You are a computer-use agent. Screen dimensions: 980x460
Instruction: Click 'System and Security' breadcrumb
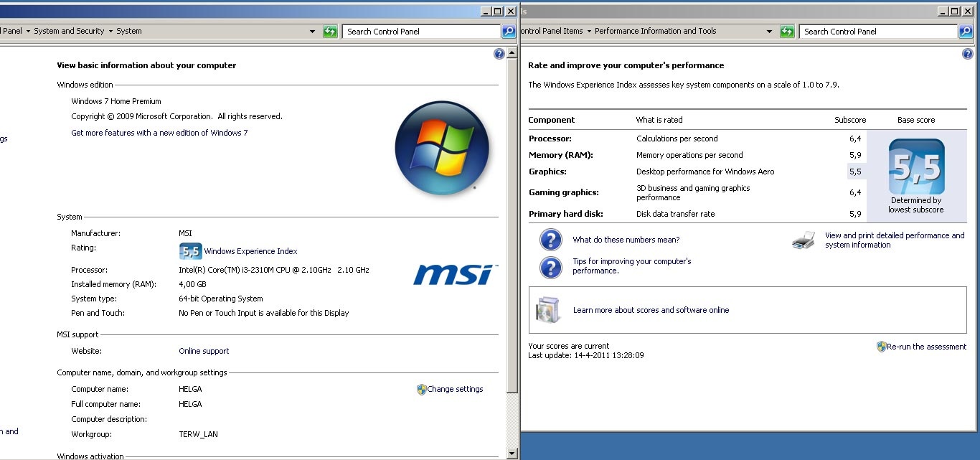pos(69,32)
